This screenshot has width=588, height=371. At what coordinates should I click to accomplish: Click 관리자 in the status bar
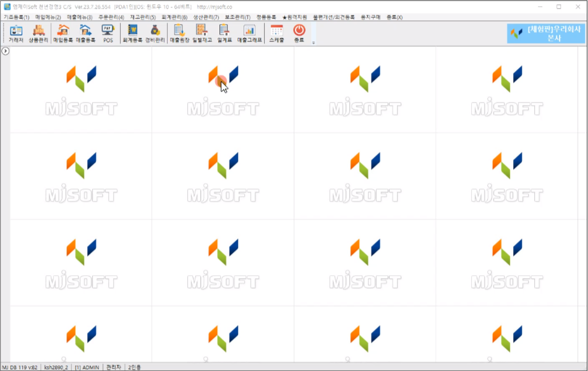[114, 367]
